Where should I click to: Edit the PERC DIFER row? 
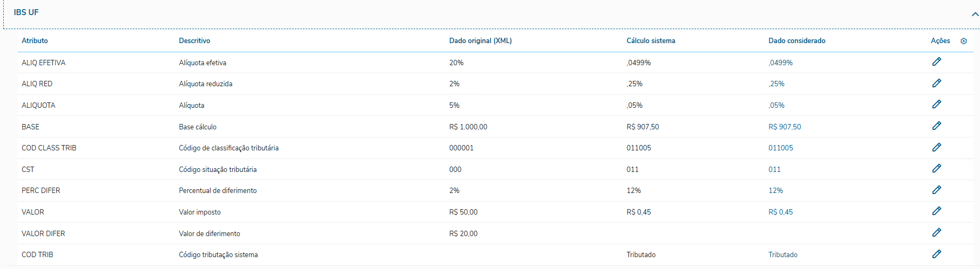(x=936, y=190)
